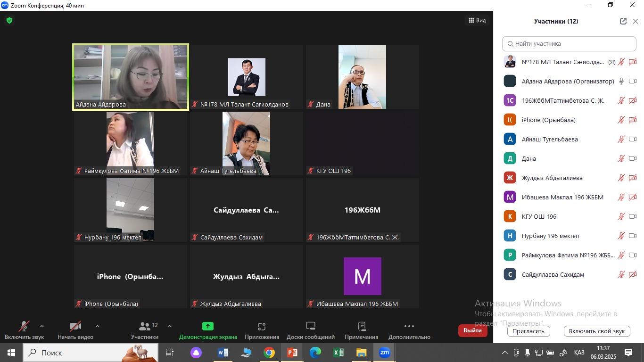Click the Дополнительно three-dots icon
Image resolution: width=644 pixels, height=362 pixels.
click(x=409, y=327)
